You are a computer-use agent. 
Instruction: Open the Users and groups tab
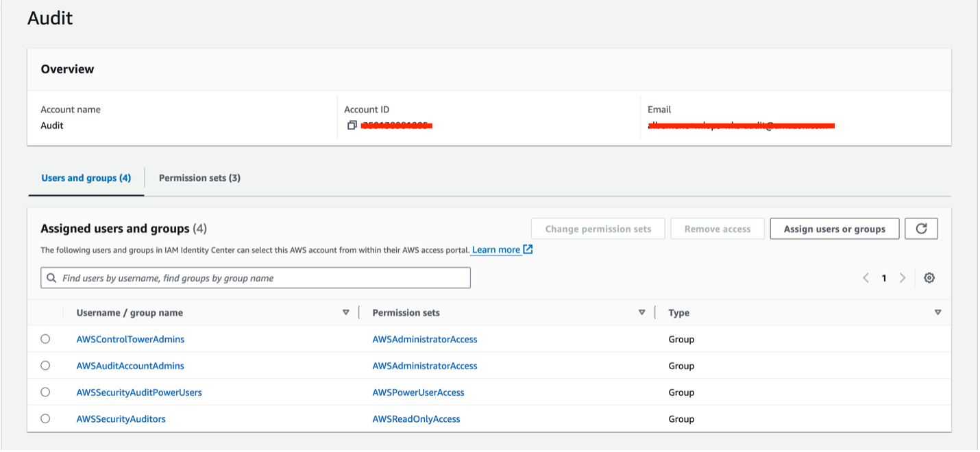[86, 178]
